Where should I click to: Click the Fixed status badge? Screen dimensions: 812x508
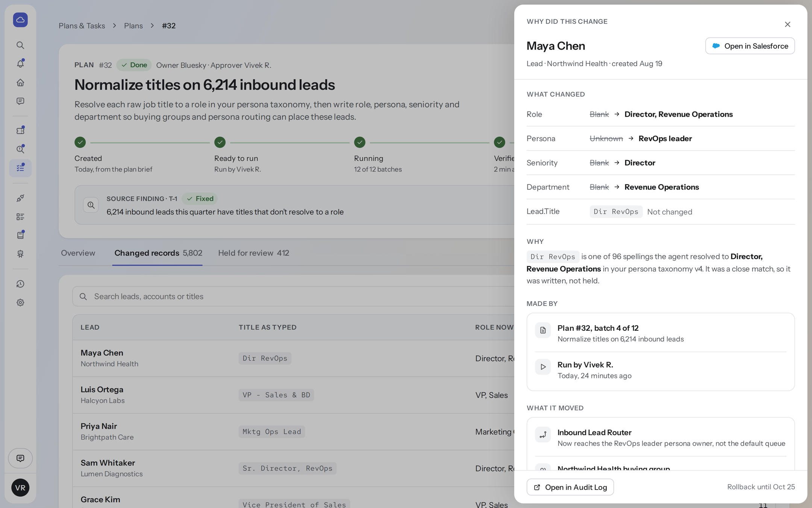click(x=200, y=199)
